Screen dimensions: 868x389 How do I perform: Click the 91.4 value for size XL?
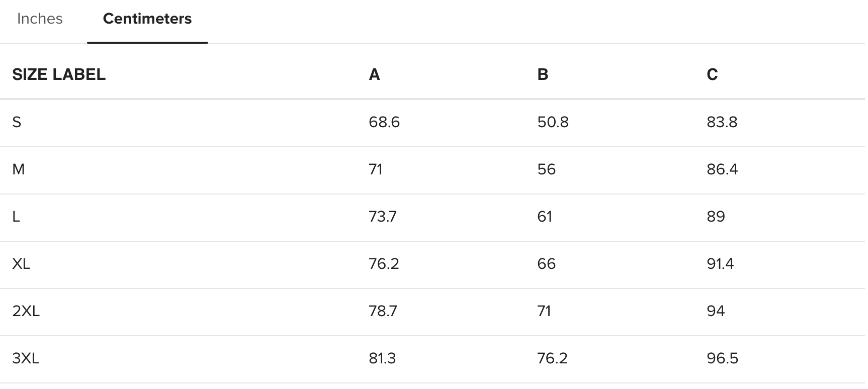720,264
